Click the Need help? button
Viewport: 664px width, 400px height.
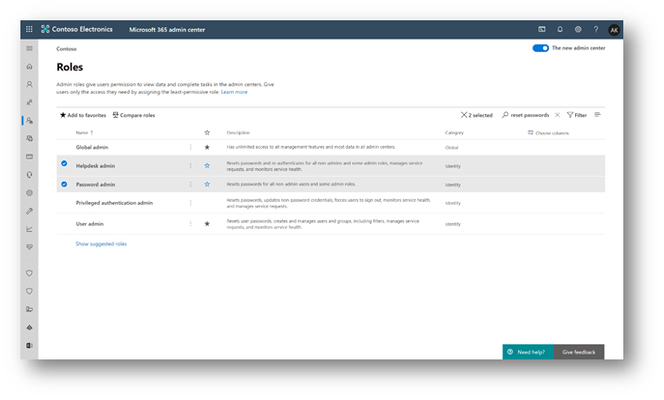528,352
